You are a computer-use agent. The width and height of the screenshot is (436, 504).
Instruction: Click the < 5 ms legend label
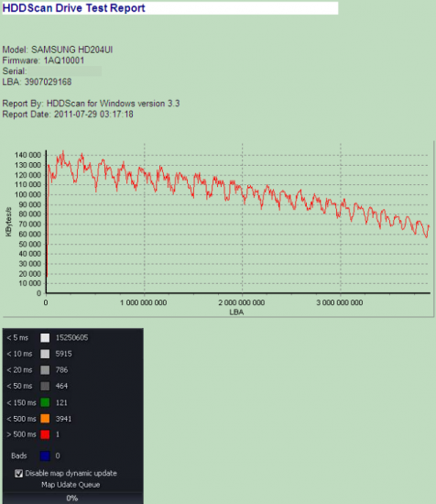[17, 338]
